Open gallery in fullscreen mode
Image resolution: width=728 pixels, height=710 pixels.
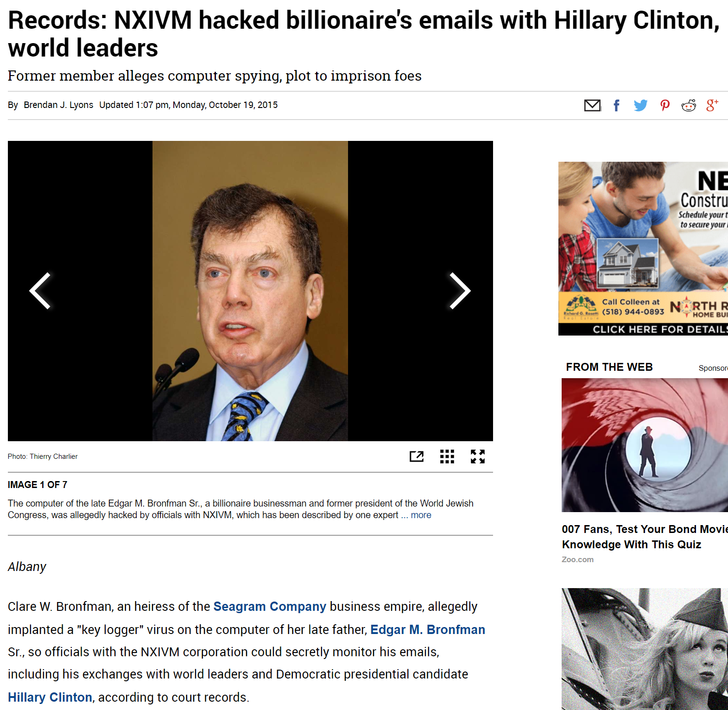pyautogui.click(x=478, y=456)
